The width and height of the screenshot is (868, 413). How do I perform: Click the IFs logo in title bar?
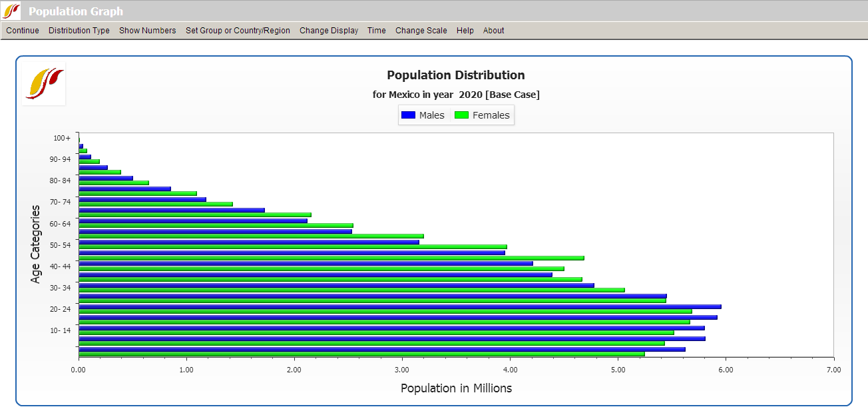12,11
